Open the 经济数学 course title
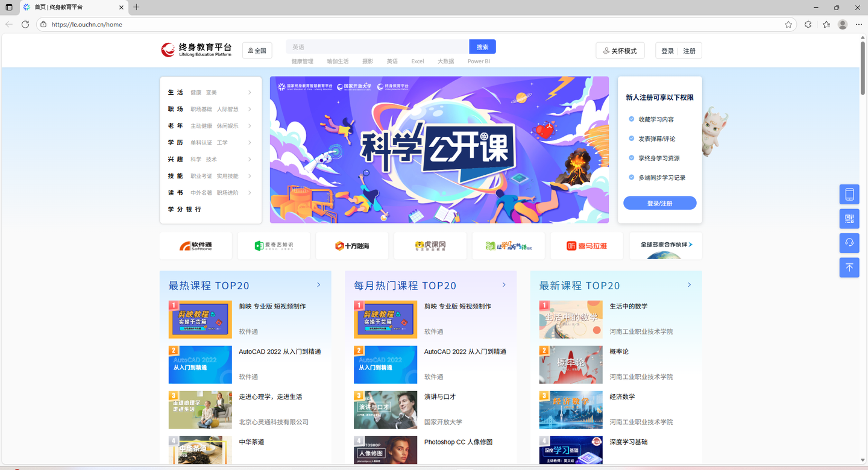The height and width of the screenshot is (470, 868). tap(622, 397)
